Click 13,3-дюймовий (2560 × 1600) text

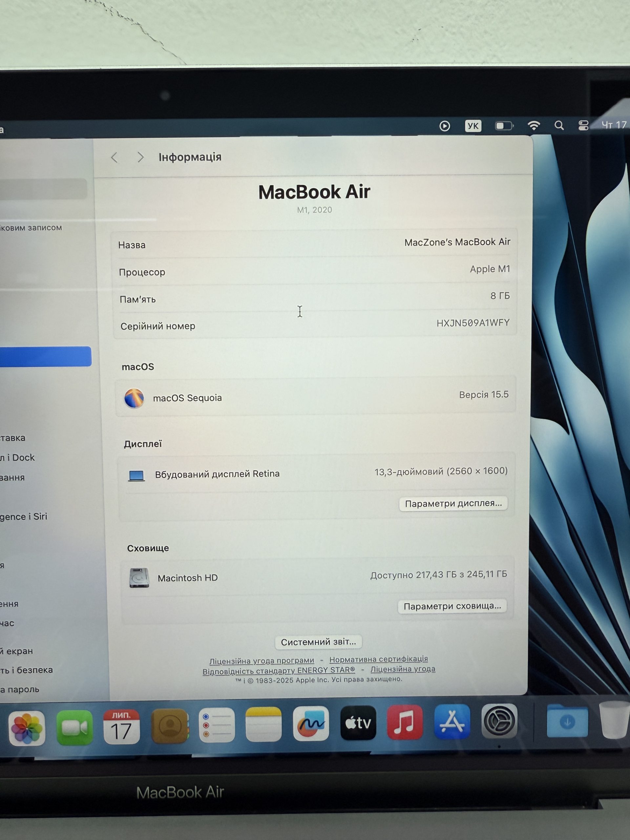click(x=441, y=471)
